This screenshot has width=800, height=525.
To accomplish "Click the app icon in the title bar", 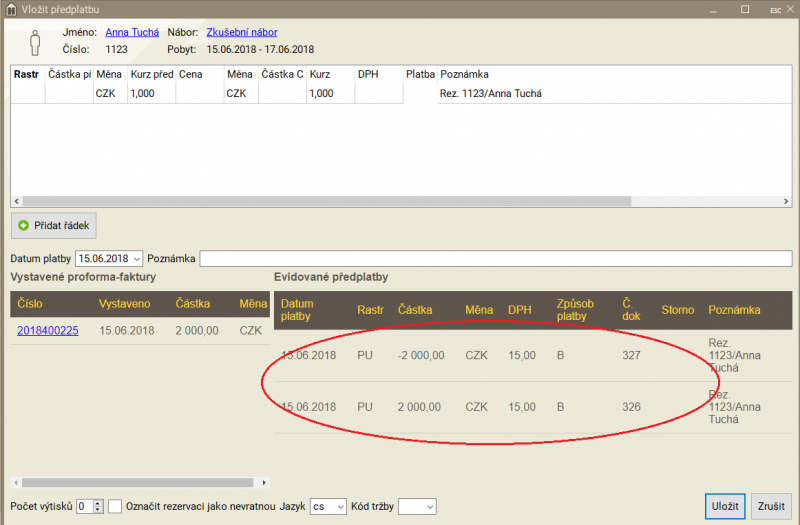I will click(10, 9).
